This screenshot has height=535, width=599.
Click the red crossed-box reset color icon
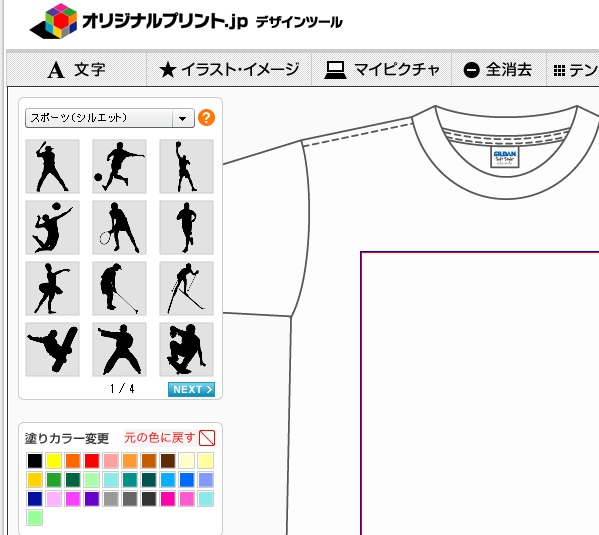pyautogui.click(x=207, y=438)
